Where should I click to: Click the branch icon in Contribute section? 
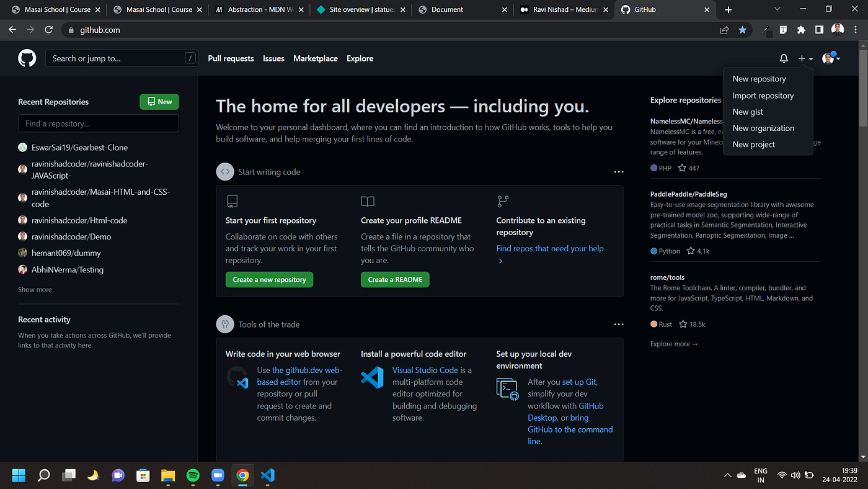coord(502,201)
